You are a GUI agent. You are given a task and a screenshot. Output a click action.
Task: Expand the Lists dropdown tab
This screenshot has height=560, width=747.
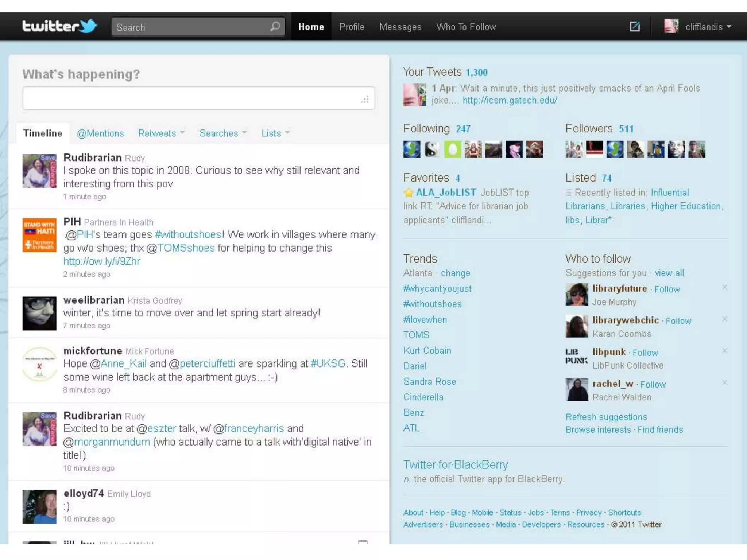coord(275,133)
